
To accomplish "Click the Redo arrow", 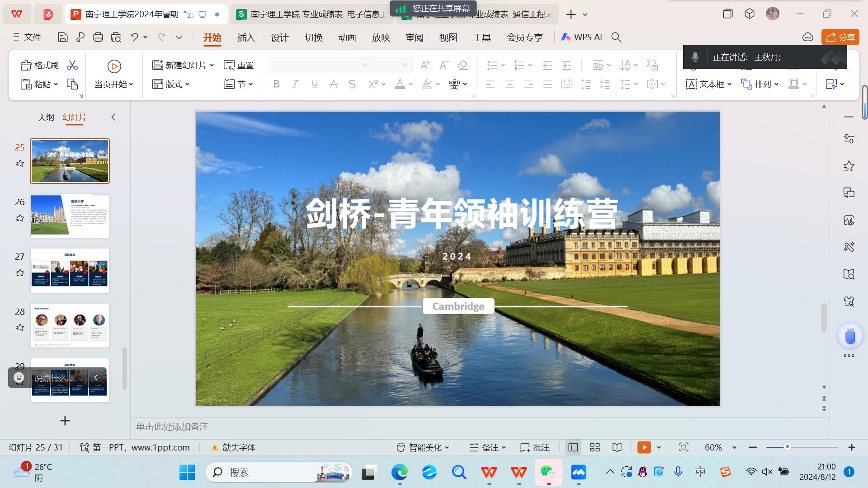I will pyautogui.click(x=161, y=37).
